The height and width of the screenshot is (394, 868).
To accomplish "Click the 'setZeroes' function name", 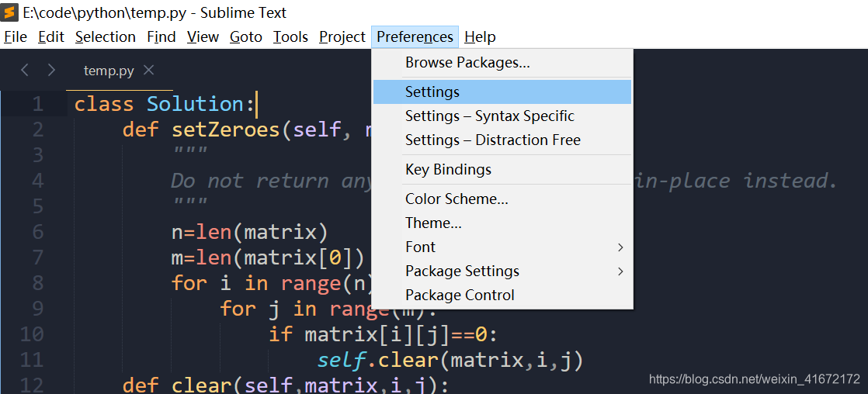I will 226,130.
